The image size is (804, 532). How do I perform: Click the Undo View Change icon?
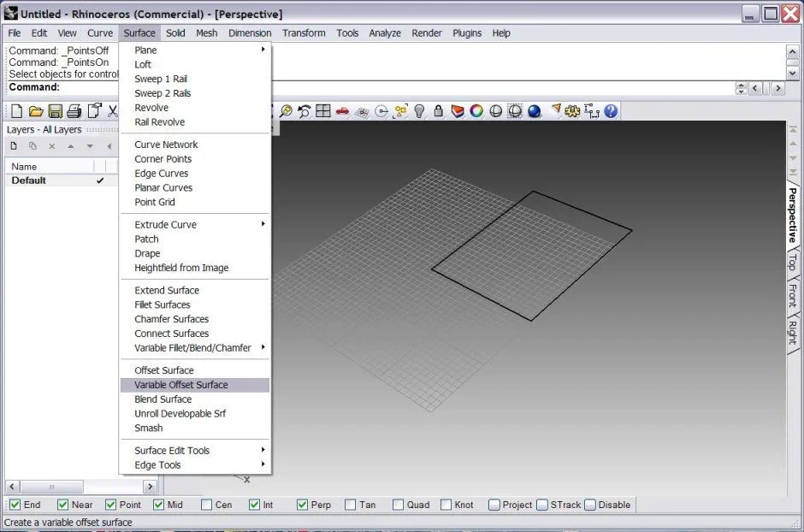304,110
